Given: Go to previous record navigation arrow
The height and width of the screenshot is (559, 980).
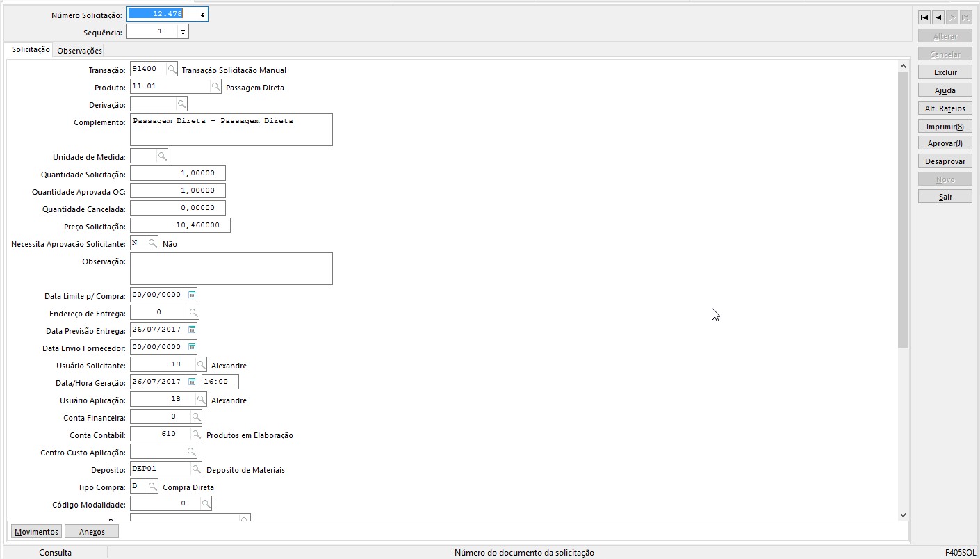Looking at the screenshot, I should [938, 18].
